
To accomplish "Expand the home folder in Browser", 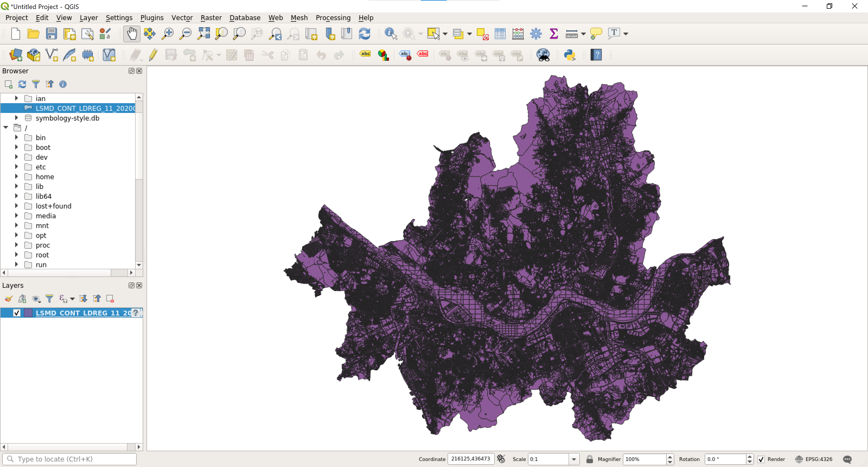I will coord(16,177).
